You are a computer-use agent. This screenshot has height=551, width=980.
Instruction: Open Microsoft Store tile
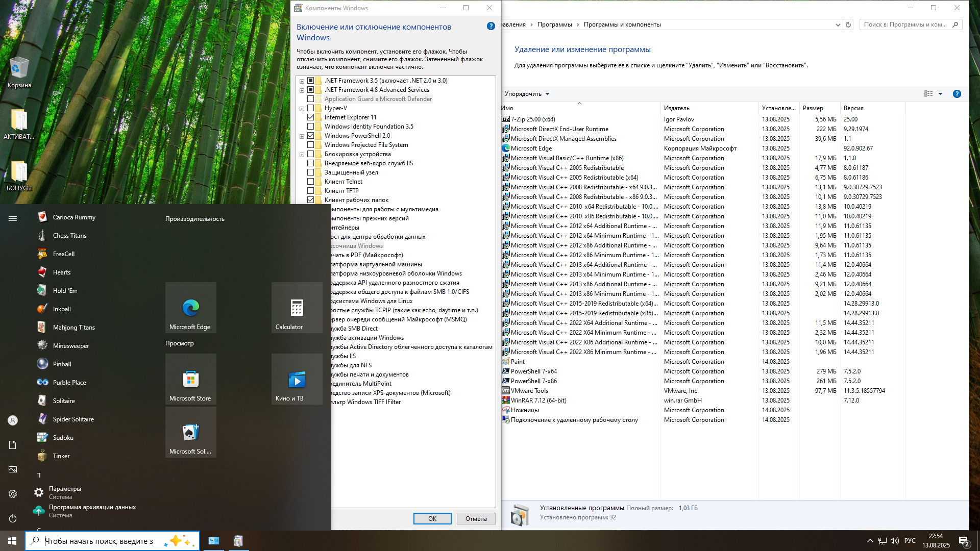(x=191, y=379)
